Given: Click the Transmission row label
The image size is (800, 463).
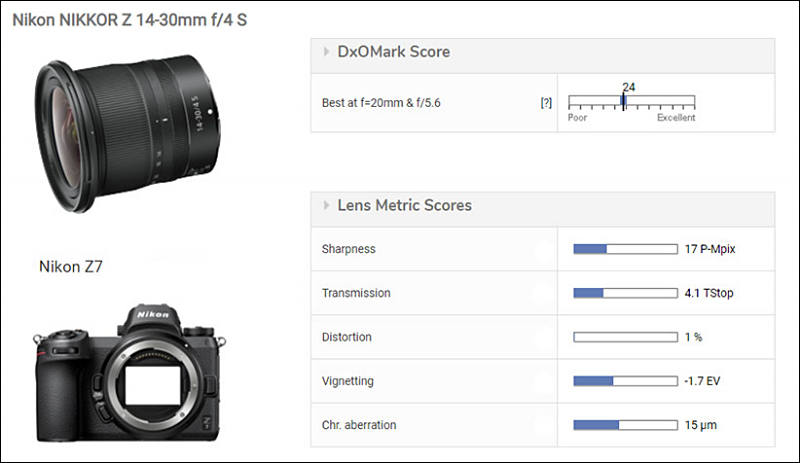Looking at the screenshot, I should [356, 293].
